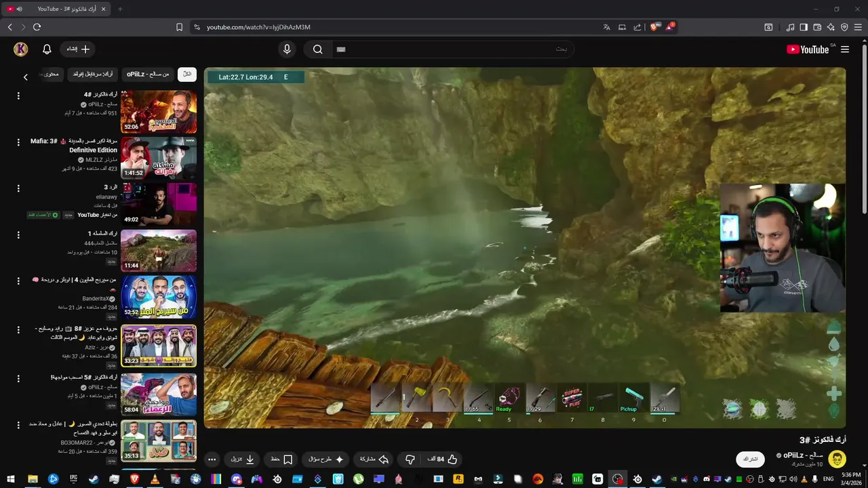Open YouTube notifications bell

47,49
